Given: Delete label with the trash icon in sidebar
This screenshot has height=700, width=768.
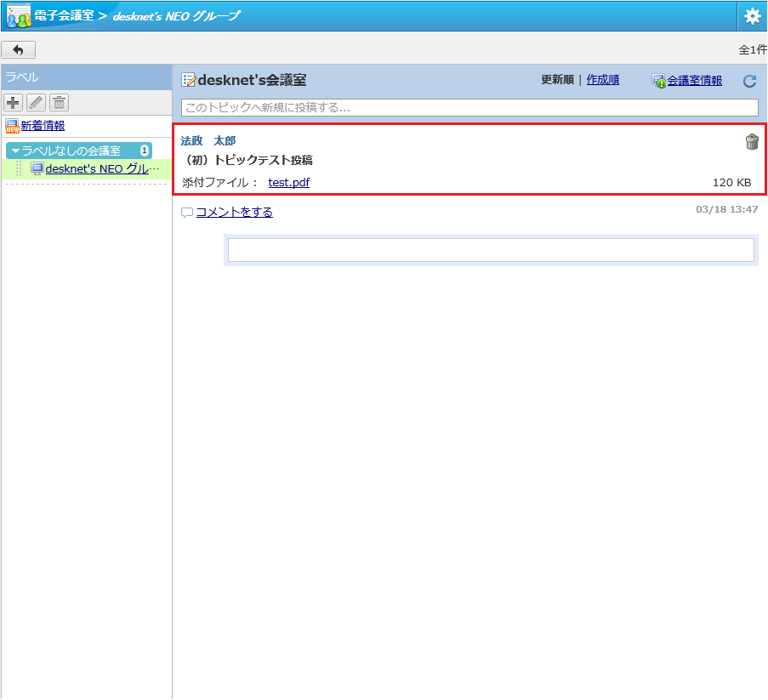Looking at the screenshot, I should tap(60, 102).
